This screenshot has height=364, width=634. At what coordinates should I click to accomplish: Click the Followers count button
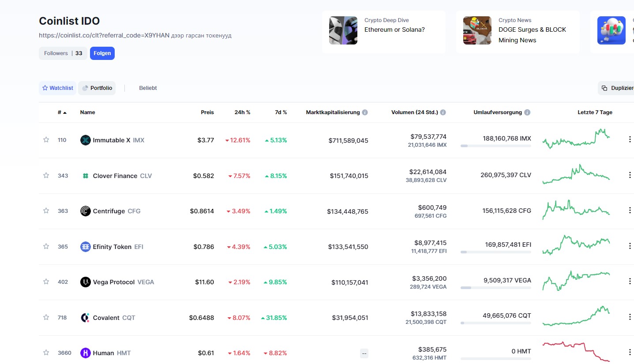pos(63,53)
